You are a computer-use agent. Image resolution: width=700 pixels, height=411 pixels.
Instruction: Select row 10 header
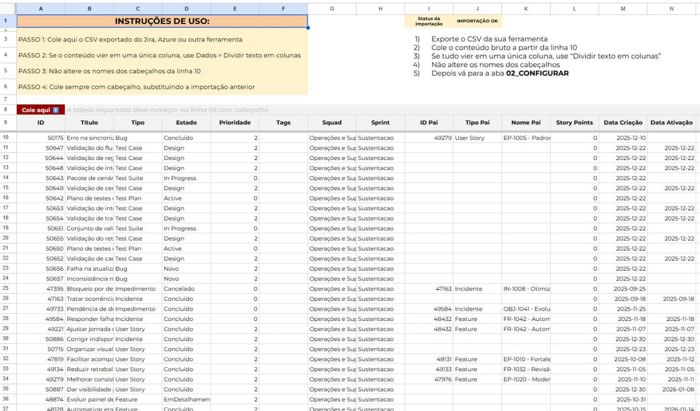[x=7, y=137]
